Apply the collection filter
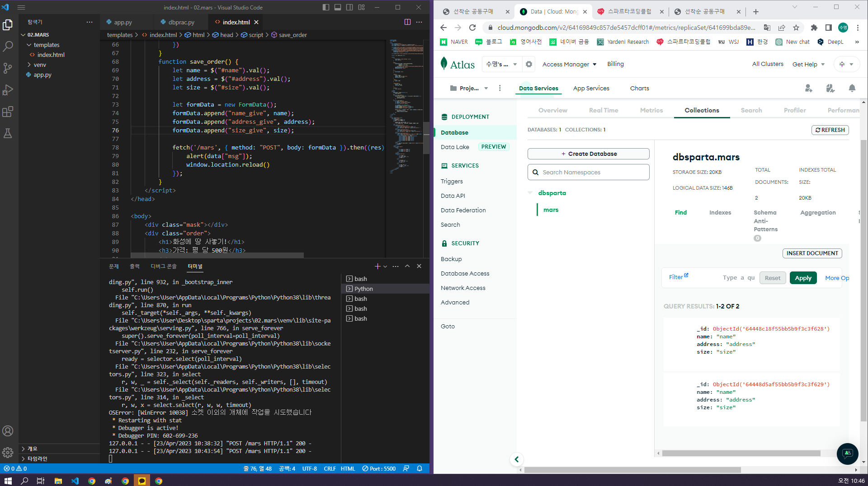The height and width of the screenshot is (486, 868). (x=803, y=278)
